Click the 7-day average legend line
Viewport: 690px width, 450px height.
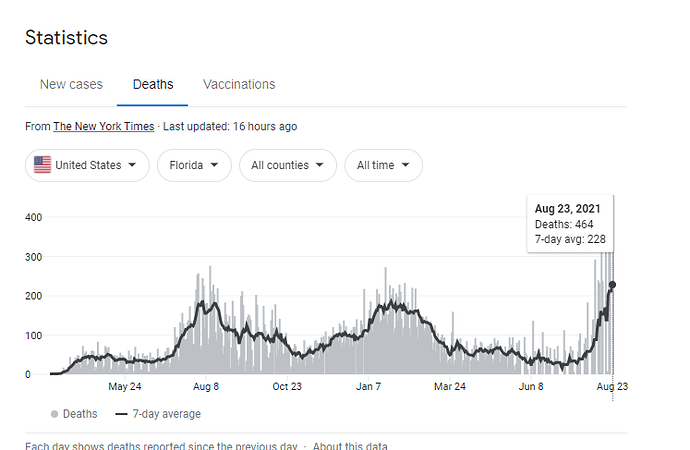(x=121, y=414)
